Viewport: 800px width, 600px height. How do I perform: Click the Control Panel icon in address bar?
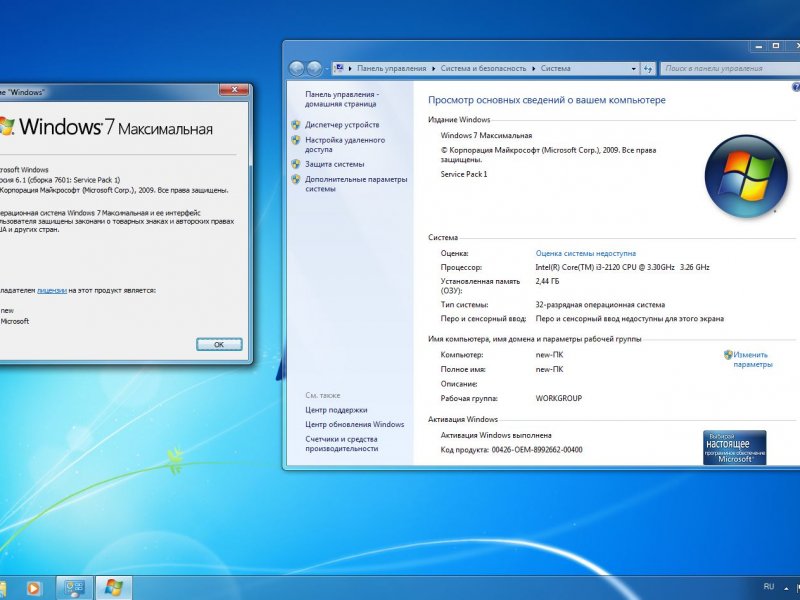[x=339, y=68]
